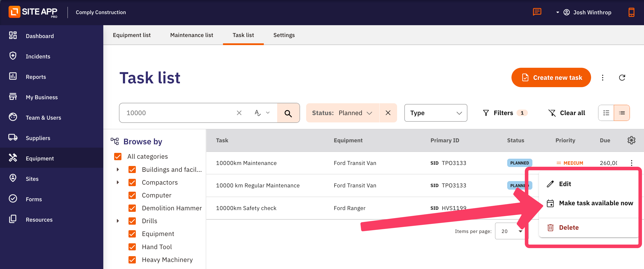Open row actions for 10000km Maintenance
Image resolution: width=644 pixels, height=269 pixels.
point(631,163)
